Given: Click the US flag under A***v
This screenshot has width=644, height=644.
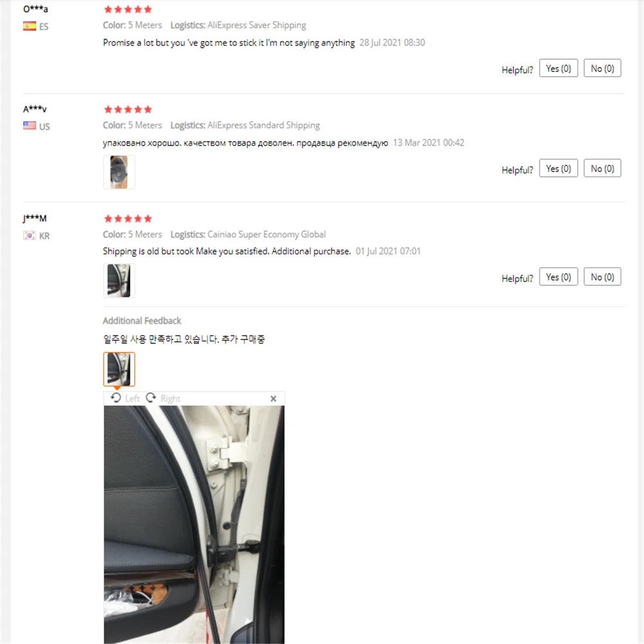Looking at the screenshot, I should [30, 126].
